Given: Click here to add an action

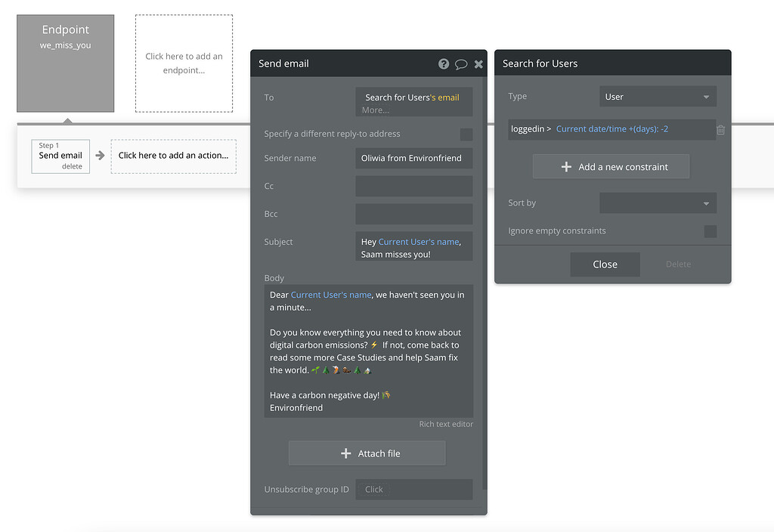Looking at the screenshot, I should pyautogui.click(x=173, y=156).
